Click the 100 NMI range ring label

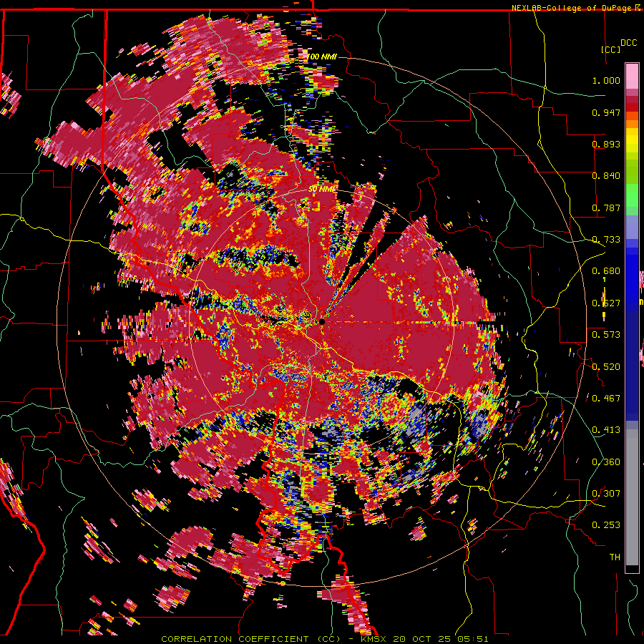click(322, 57)
